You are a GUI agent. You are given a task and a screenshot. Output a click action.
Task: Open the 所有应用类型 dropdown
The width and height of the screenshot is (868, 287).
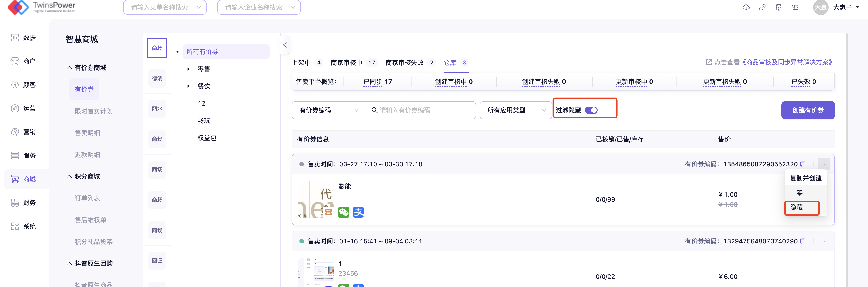click(516, 110)
